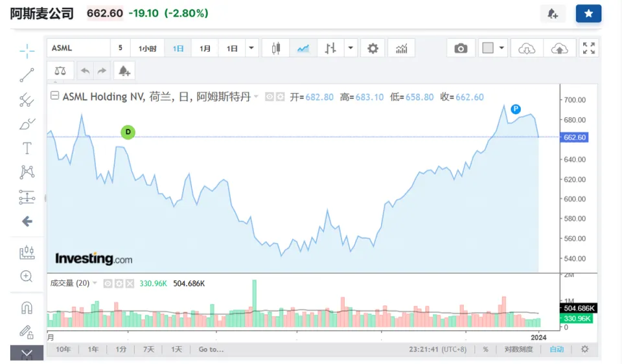Select the candlestick chart style icon
Viewport: 622px width, 364px height.
tap(276, 49)
